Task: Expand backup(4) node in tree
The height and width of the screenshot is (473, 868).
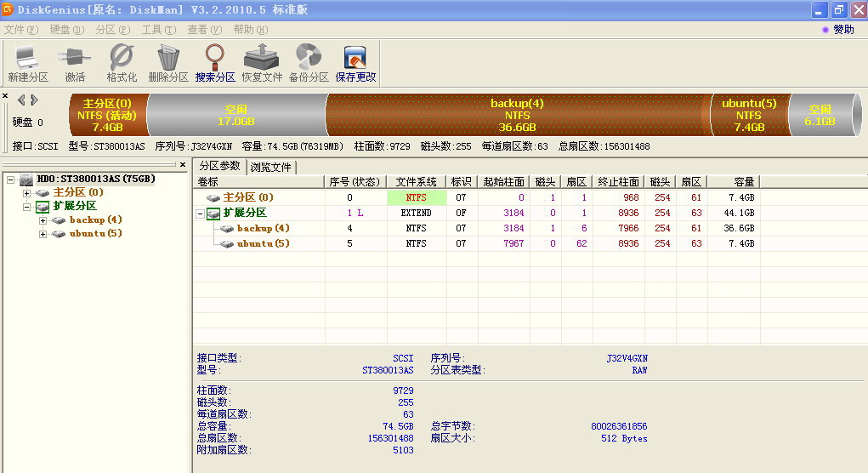Action: tap(43, 220)
